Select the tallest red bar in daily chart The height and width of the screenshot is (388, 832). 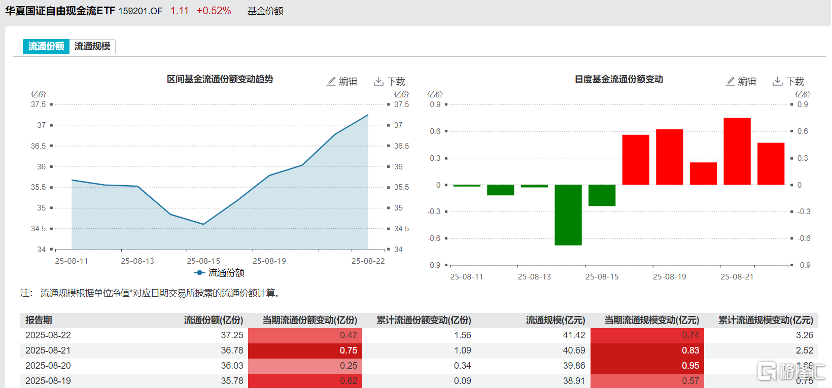(x=737, y=151)
